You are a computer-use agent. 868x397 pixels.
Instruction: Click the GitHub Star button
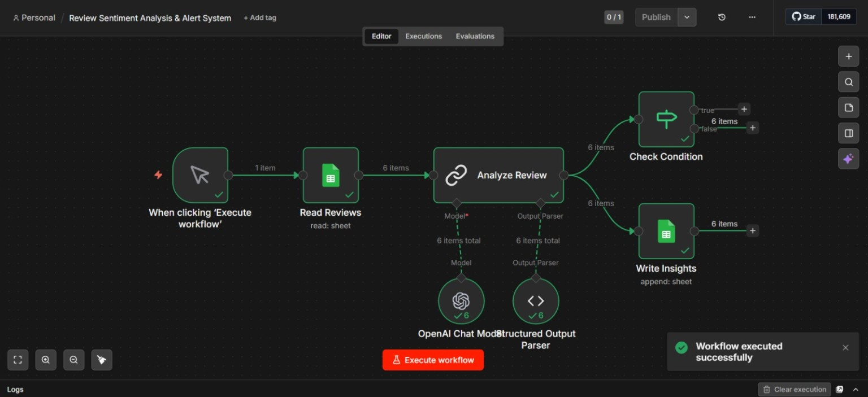(x=804, y=17)
